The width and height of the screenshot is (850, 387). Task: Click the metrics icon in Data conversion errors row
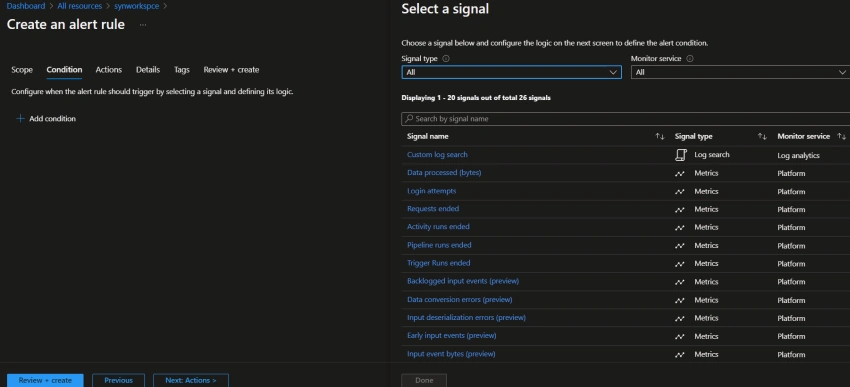[680, 300]
